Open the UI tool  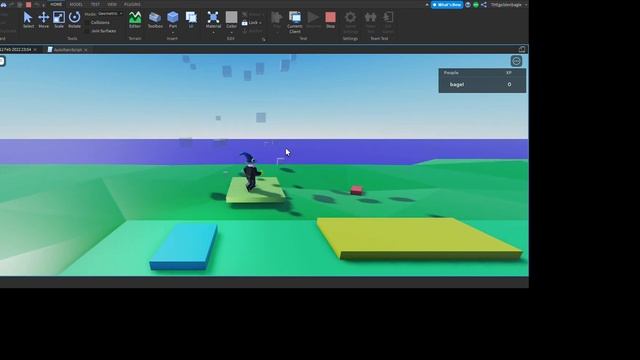pos(191,20)
